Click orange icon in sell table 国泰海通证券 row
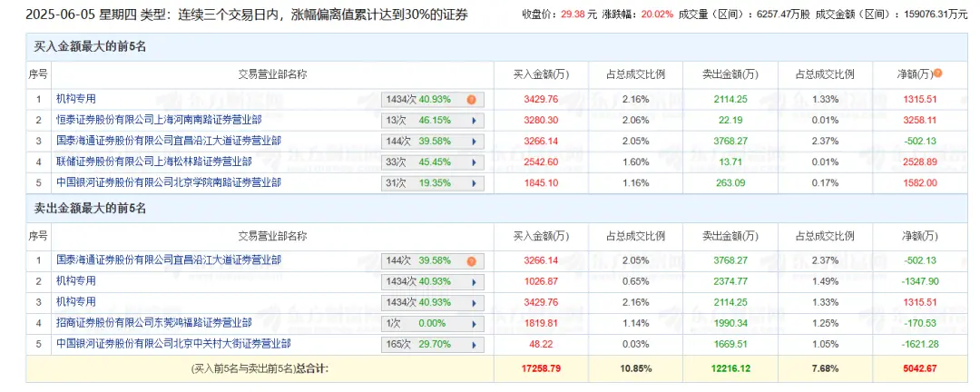The width and height of the screenshot is (980, 392). [x=471, y=261]
